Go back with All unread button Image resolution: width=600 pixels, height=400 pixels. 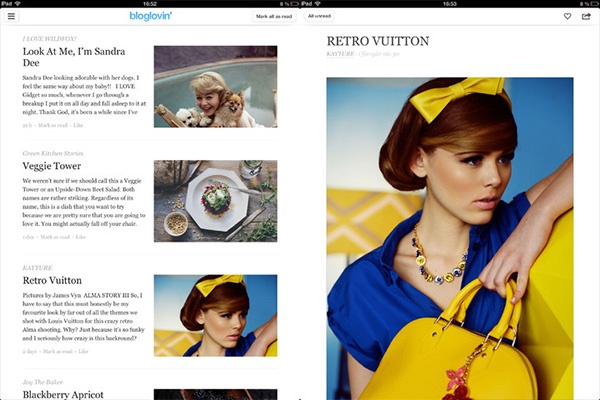[x=319, y=16]
